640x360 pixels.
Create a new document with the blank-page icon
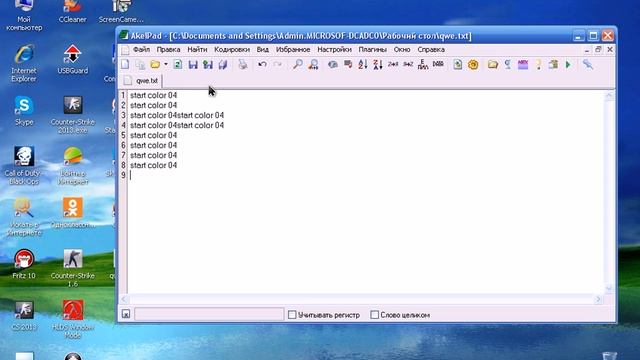coord(125,64)
